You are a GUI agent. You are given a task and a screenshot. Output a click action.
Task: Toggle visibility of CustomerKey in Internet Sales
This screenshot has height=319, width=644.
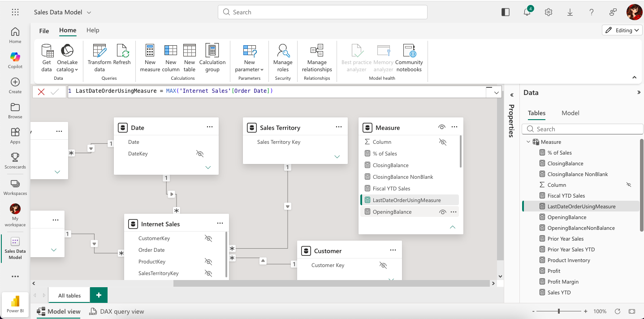pyautogui.click(x=208, y=238)
